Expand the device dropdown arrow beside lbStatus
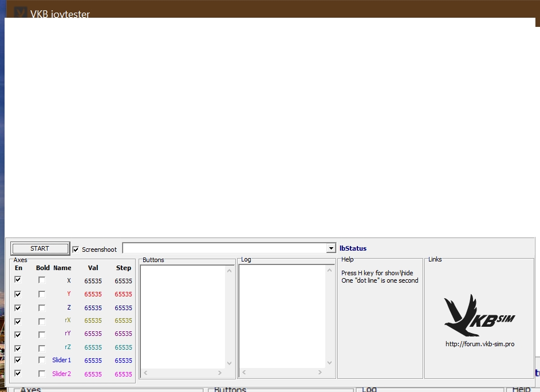Screen dimensions: 540x392 click(330, 248)
